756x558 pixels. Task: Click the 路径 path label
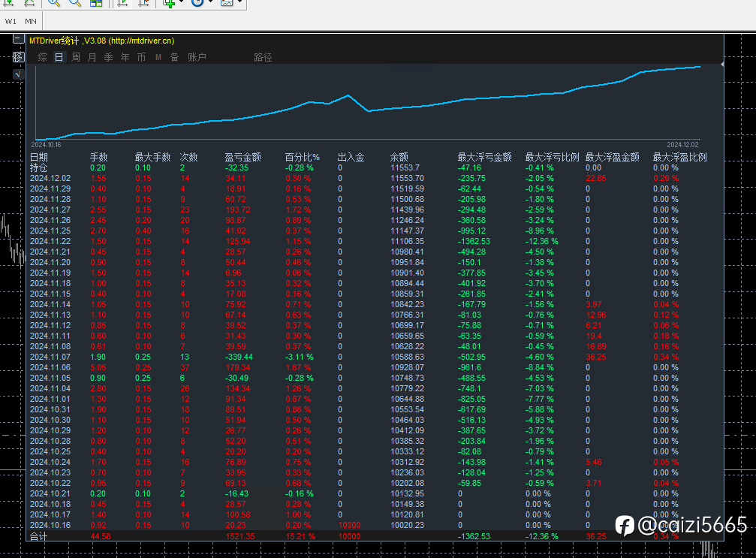(263, 57)
